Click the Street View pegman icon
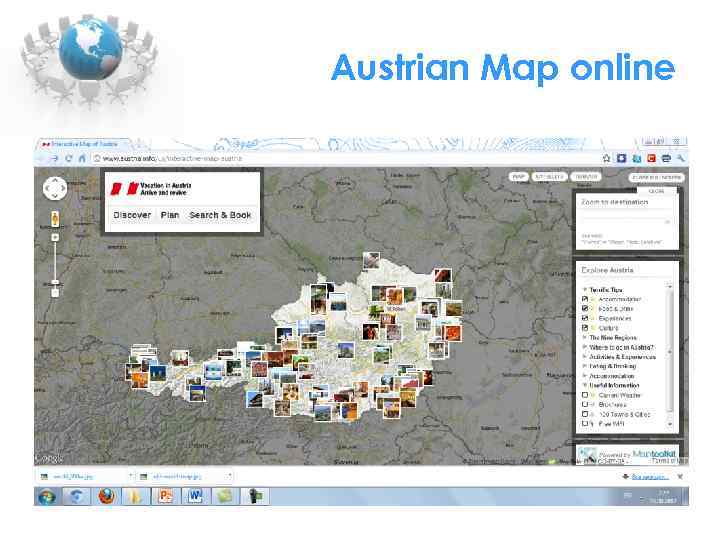 click(55, 219)
